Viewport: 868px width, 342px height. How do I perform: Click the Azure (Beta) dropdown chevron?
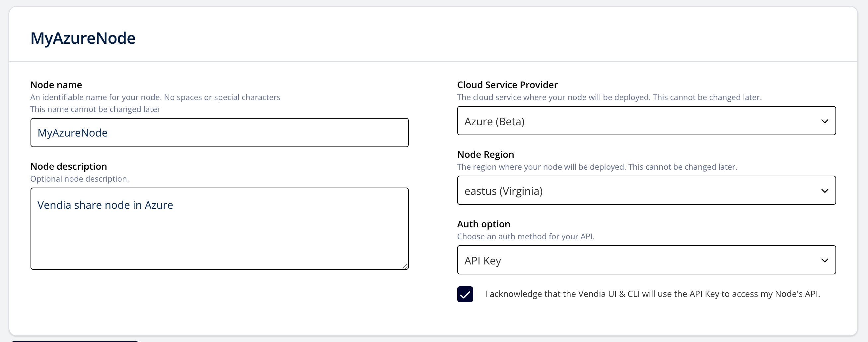(x=825, y=121)
